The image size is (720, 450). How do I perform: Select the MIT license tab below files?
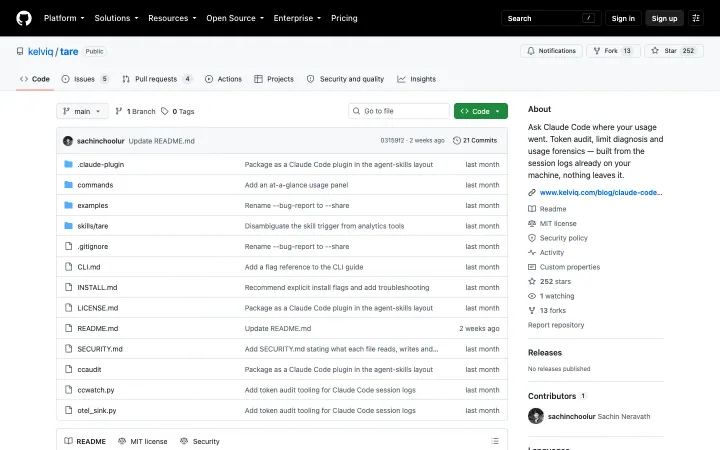(x=143, y=441)
